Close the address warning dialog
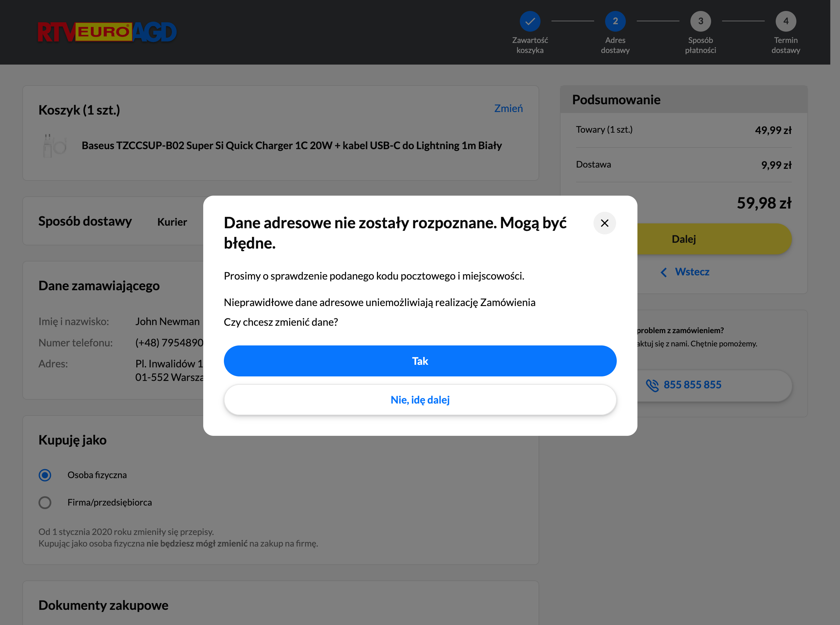 [604, 223]
